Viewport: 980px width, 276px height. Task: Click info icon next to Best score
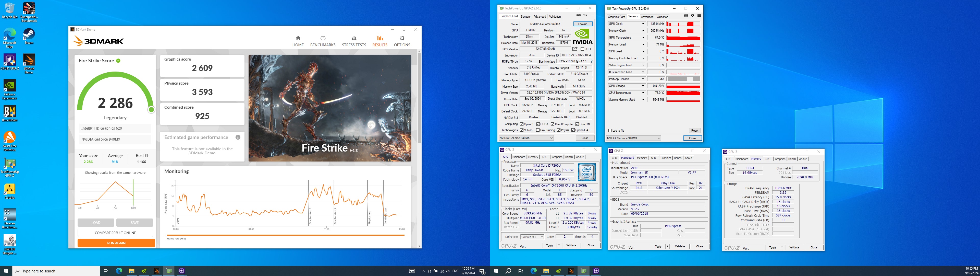146,156
